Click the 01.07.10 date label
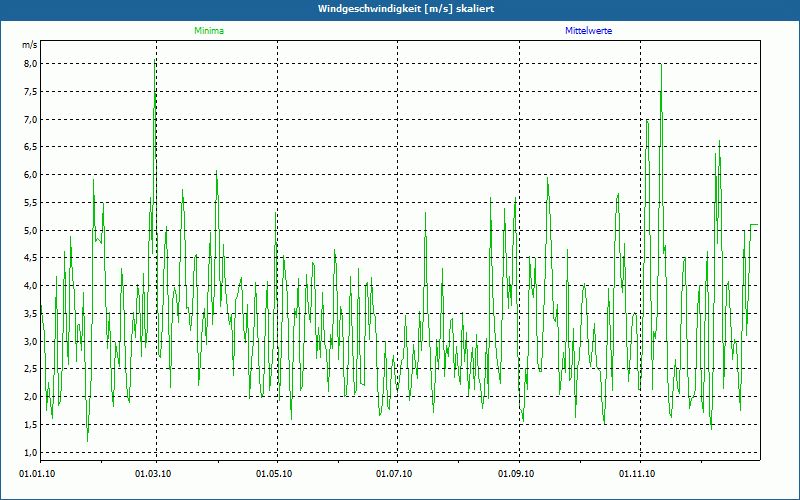Image resolution: width=800 pixels, height=500 pixels. [394, 474]
